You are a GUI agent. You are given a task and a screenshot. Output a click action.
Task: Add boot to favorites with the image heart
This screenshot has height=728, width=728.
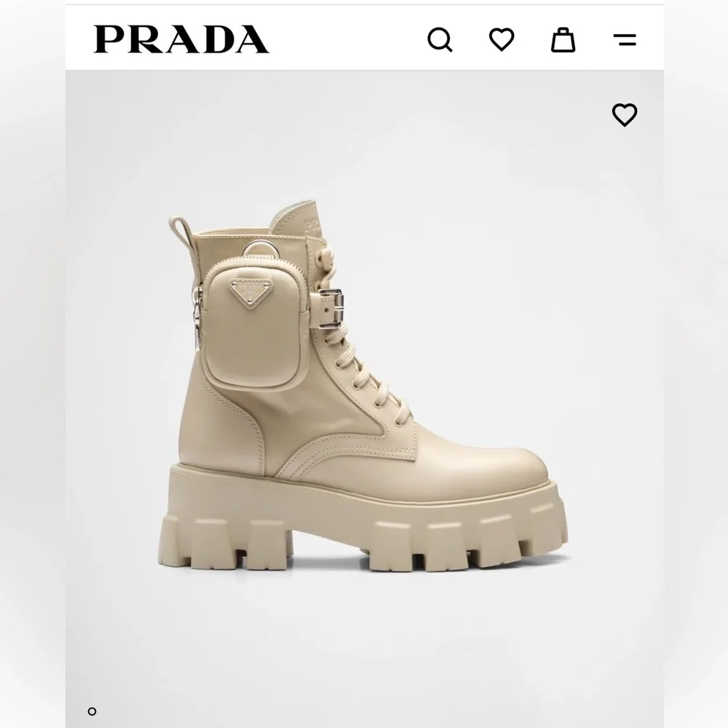[625, 115]
